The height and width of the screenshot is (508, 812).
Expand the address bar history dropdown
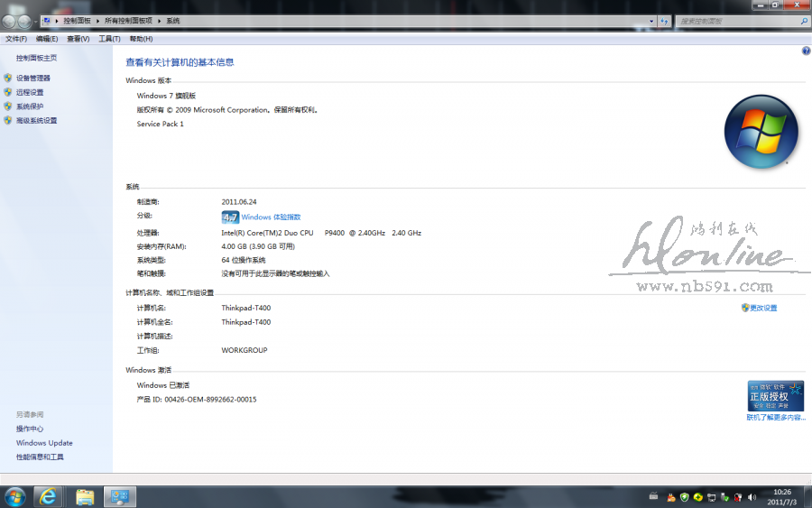tap(650, 20)
